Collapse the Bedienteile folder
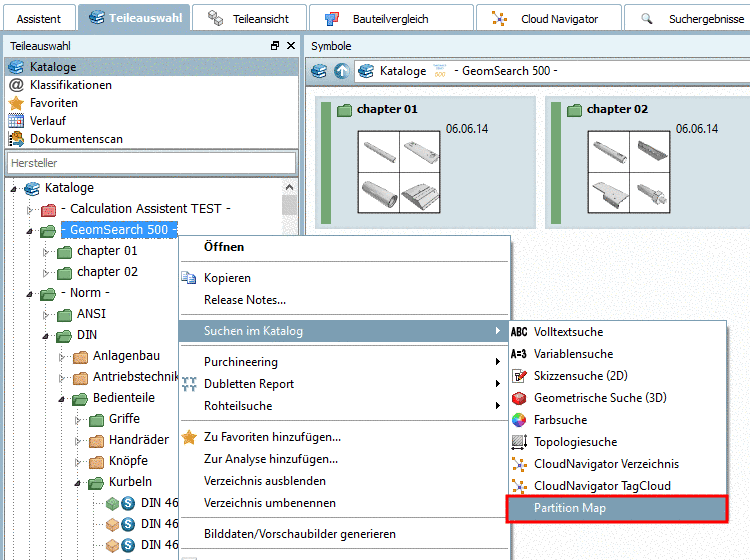This screenshot has height=560, width=750. click(61, 399)
